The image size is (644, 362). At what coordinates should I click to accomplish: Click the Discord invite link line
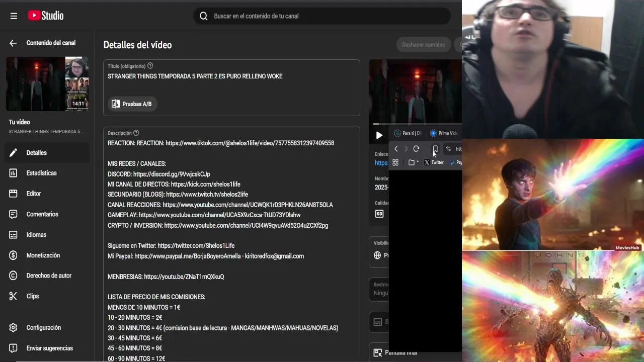point(159,174)
